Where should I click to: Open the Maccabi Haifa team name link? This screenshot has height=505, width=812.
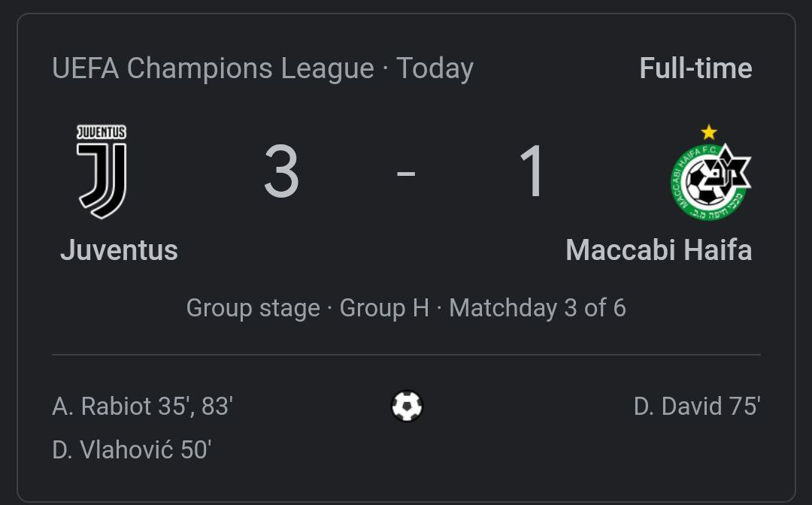click(x=659, y=249)
